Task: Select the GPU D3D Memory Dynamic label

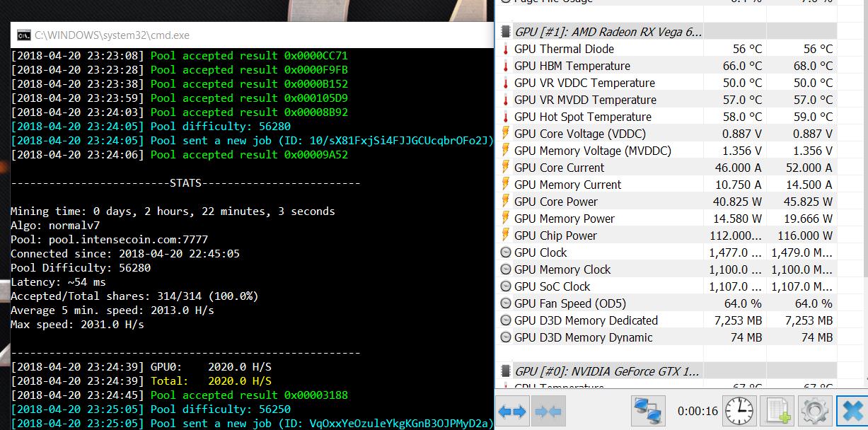Action: pos(584,337)
